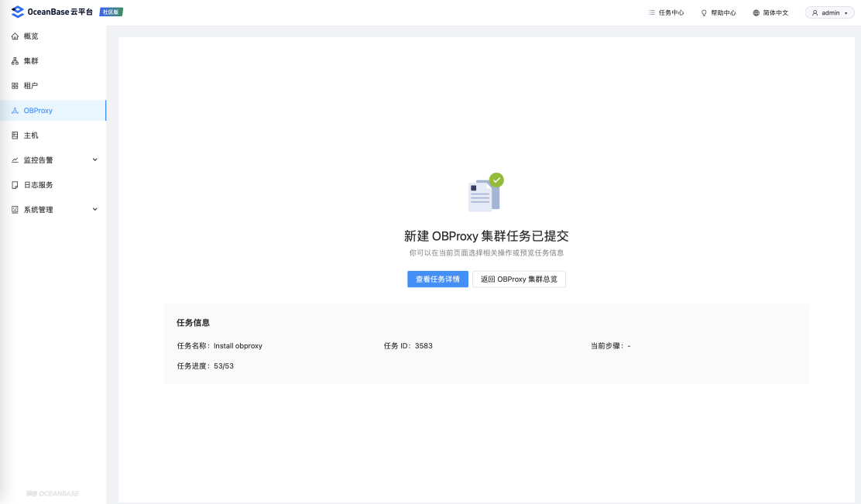Viewport: 861px width, 504px height.
Task: Click the grid icon beside 租户
Action: (15, 86)
